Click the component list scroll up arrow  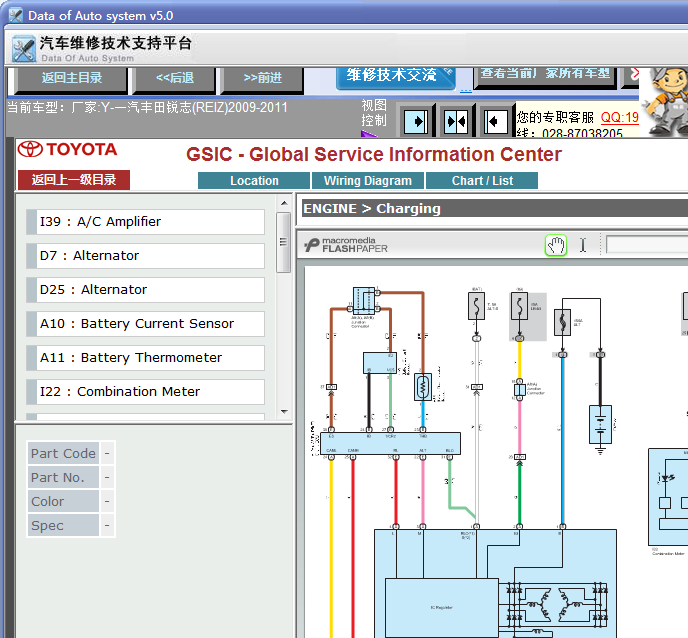[x=284, y=203]
